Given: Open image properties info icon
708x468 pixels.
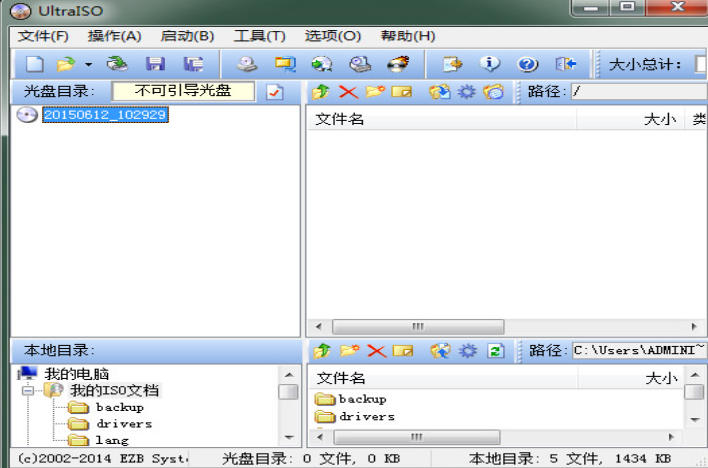Looking at the screenshot, I should click(490, 64).
